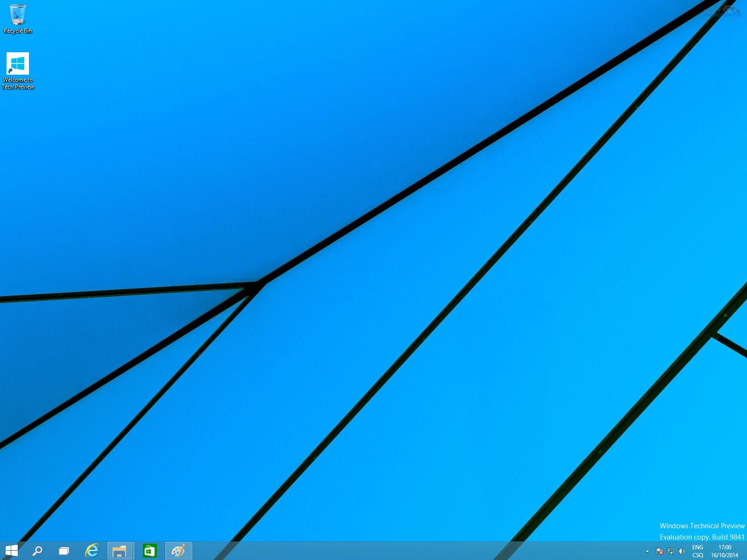The image size is (747, 560).
Task: View network status from the tray icon
Action: point(671,551)
